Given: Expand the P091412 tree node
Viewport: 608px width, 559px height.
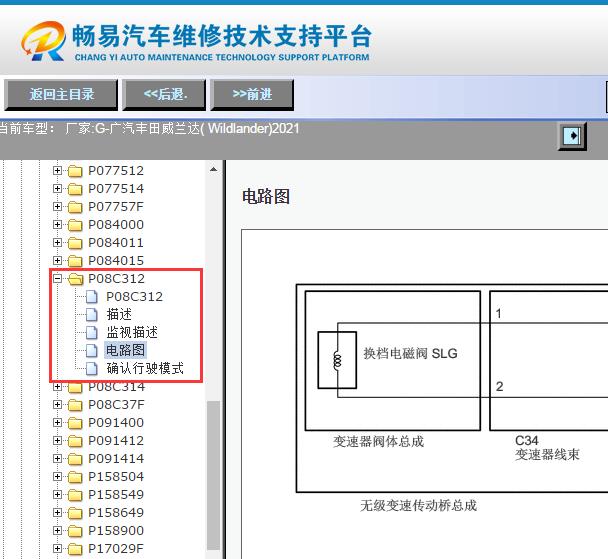Looking at the screenshot, I should 57,441.
